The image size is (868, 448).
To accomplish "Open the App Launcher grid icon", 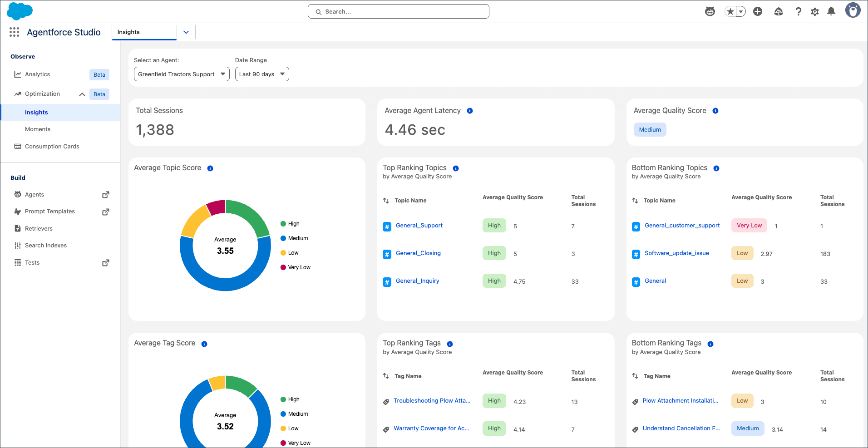I will click(x=14, y=32).
